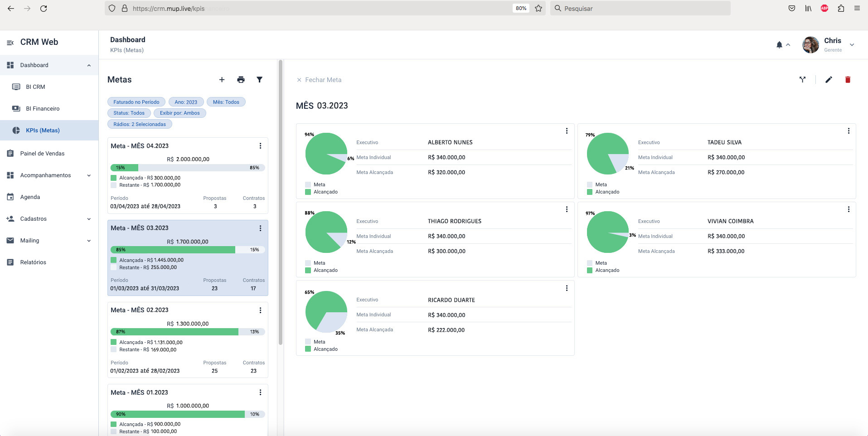Expand the Acompanhamentos menu
The width and height of the screenshot is (868, 436).
[x=89, y=175]
